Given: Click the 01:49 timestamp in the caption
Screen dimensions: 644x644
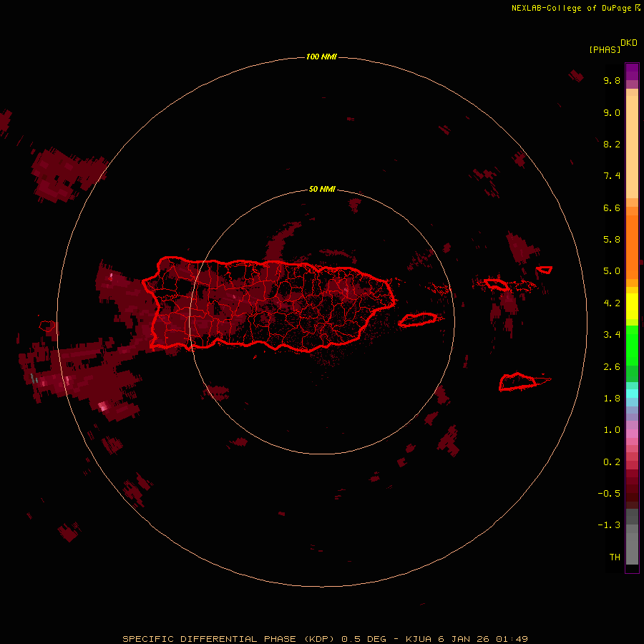Looking at the screenshot, I should click(512, 639).
